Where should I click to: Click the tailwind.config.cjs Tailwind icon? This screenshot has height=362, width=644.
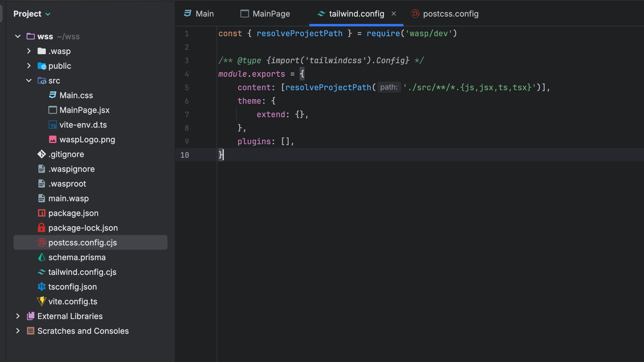coord(42,272)
